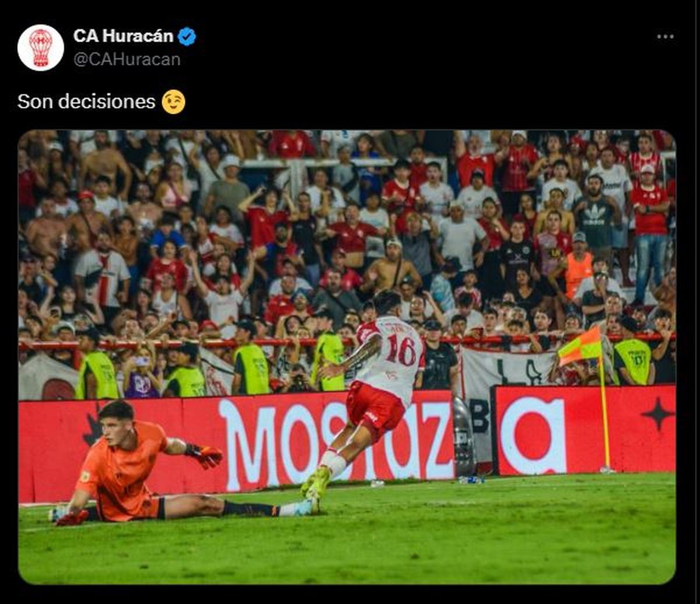Click the large white "a" logo on the right board

coord(533,436)
